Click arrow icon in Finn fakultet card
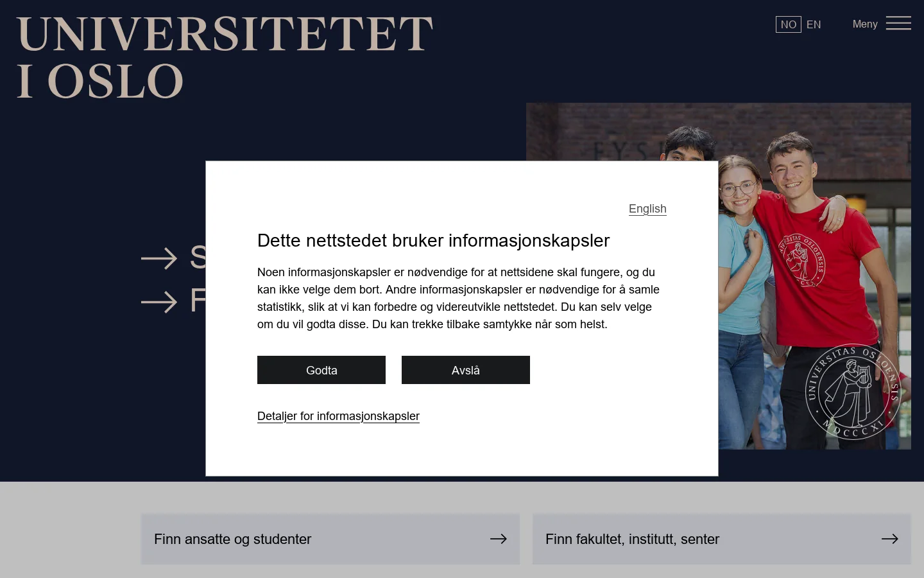924x578 pixels. pos(890,539)
